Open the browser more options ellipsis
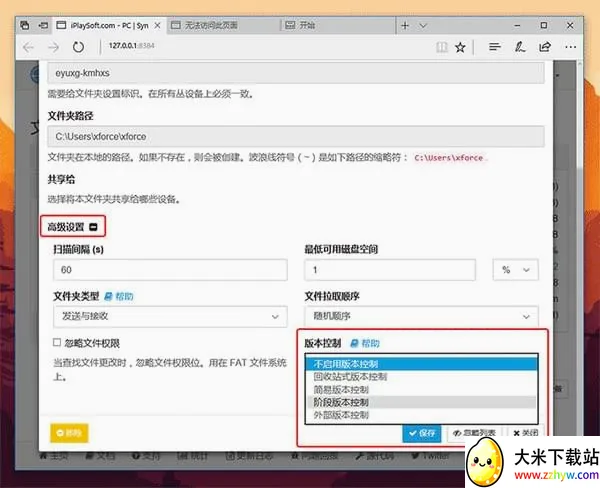The image size is (600, 488). tap(571, 47)
